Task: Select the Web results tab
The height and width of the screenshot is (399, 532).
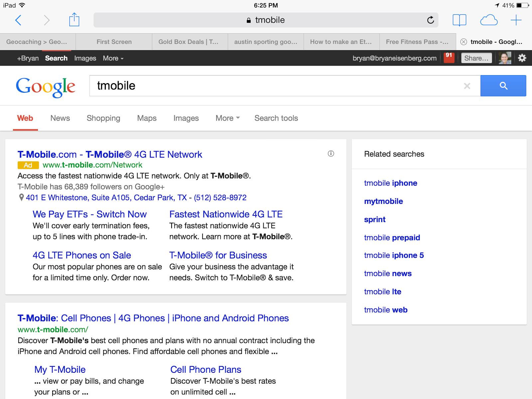Action: click(x=25, y=118)
